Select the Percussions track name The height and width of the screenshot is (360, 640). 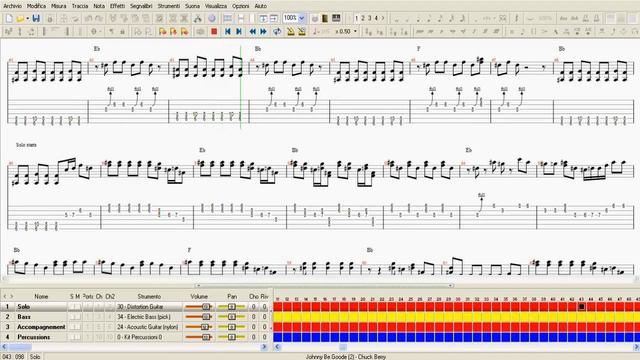pyautogui.click(x=33, y=337)
